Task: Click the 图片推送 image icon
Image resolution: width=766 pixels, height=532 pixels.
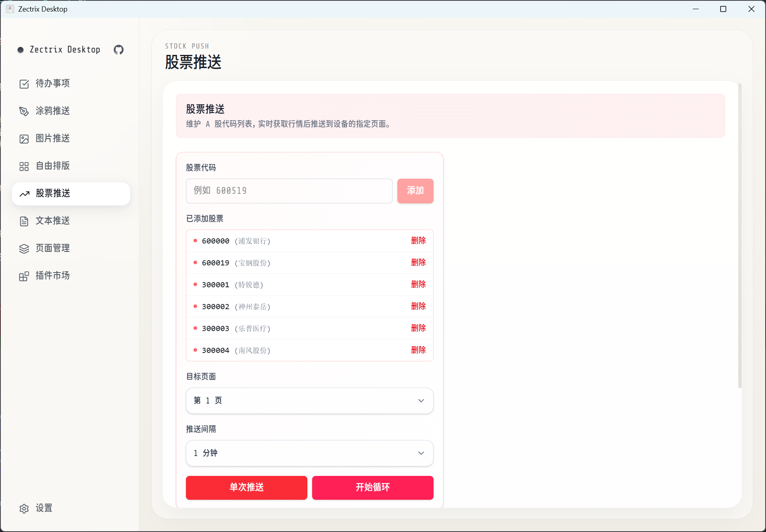Action: tap(24, 138)
